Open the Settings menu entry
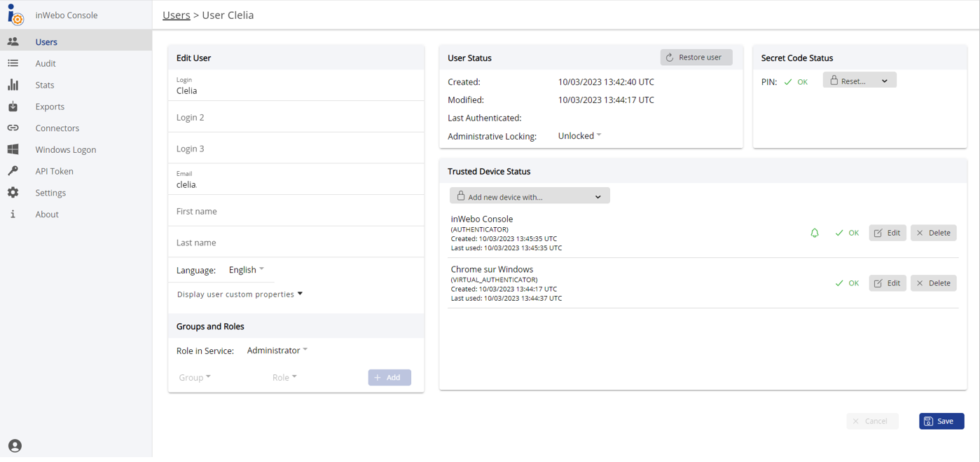Screen dimensions: 980x462 (x=50, y=192)
